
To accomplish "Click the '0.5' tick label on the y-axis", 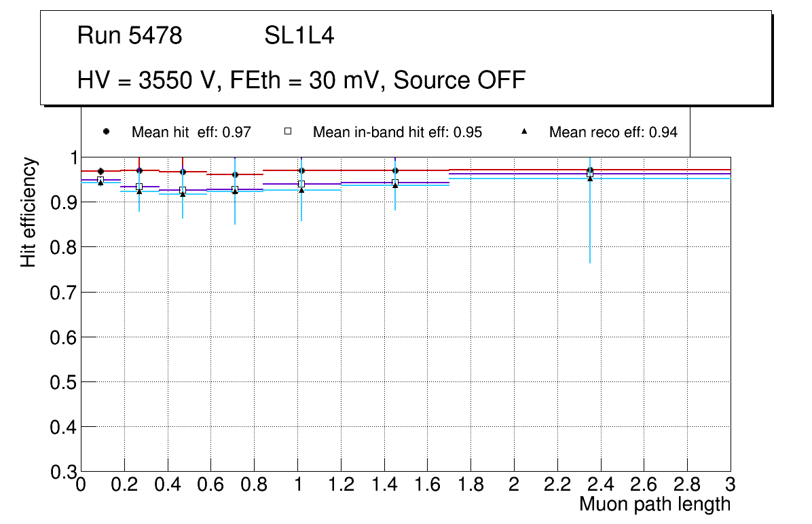I will click(62, 382).
